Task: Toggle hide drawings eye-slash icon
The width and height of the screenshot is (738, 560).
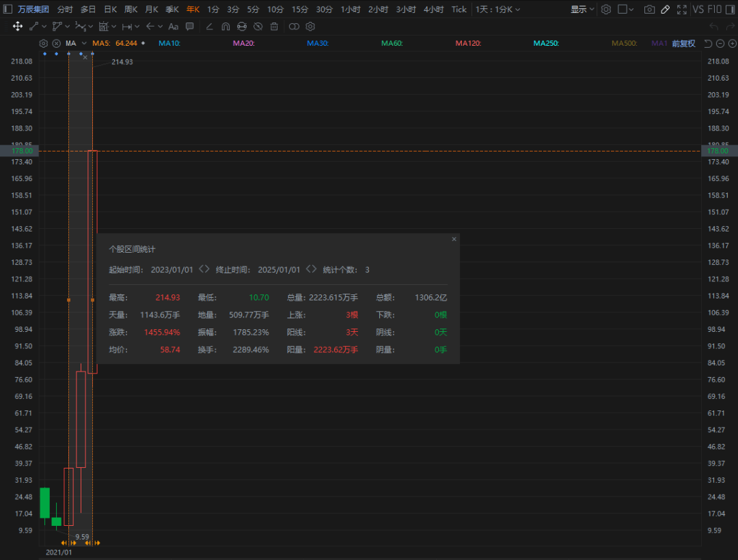Action: point(258,26)
